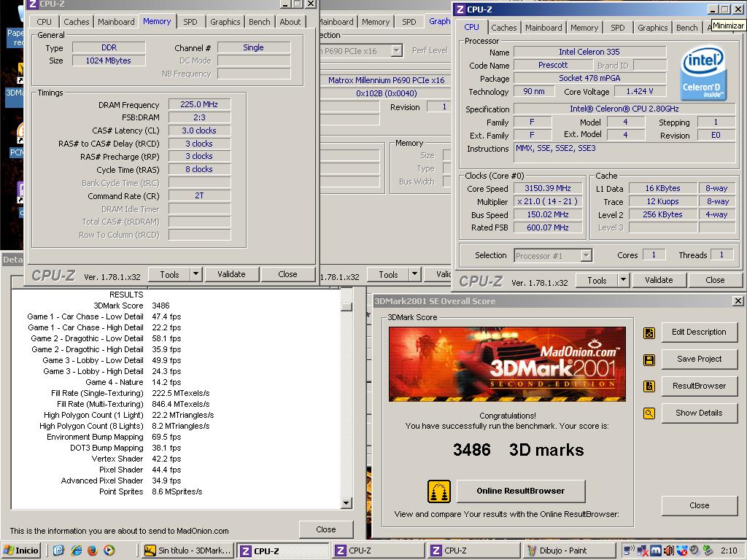Click the Edit Description button
The width and height of the screenshot is (747, 560).
tap(699, 332)
